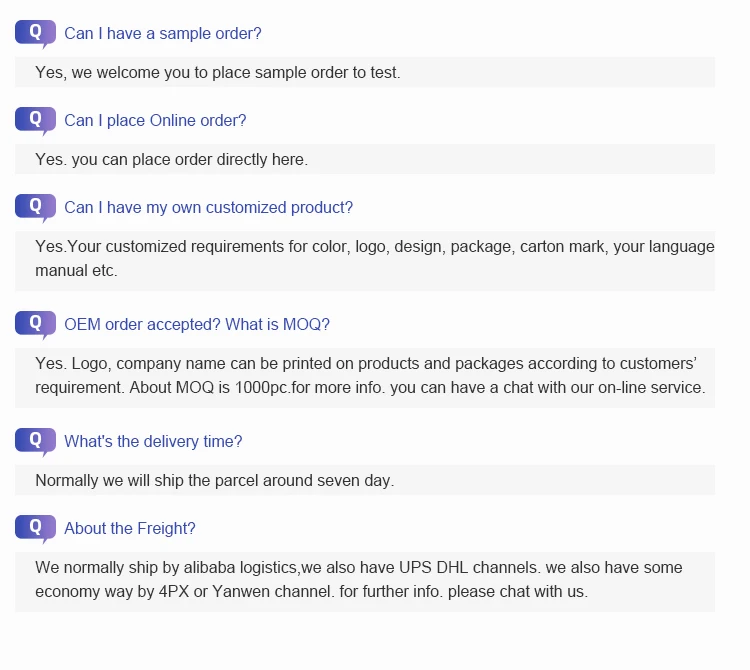Viewport: 750px width, 670px height.
Task: Click the Q icon beside delivery time question
Action: [x=35, y=441]
